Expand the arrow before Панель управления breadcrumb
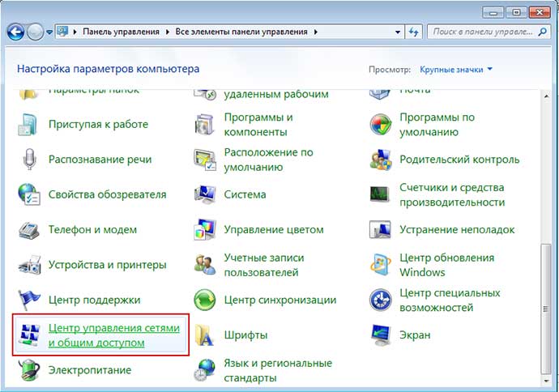This screenshot has width=559, height=392. 75,32
